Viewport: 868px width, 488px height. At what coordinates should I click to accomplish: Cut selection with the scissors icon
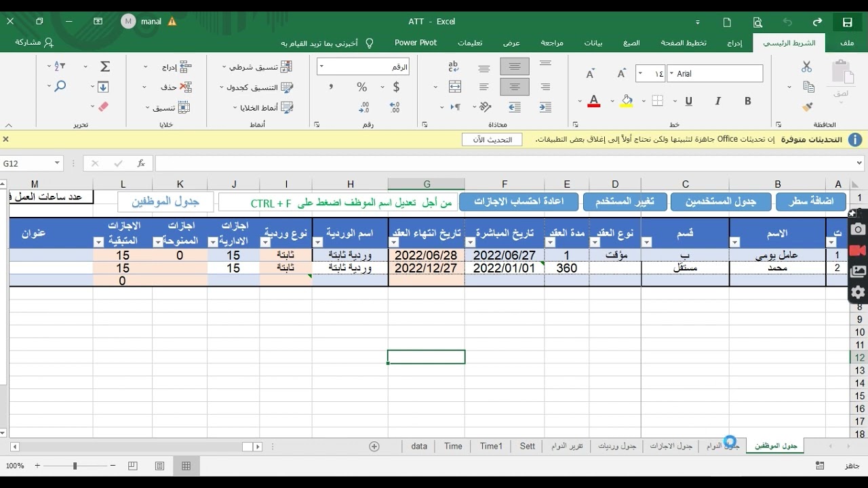tap(806, 66)
